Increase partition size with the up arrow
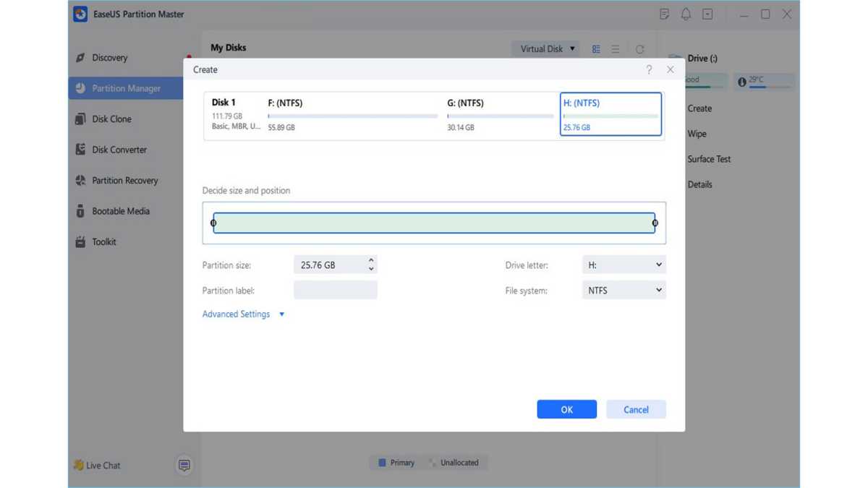The width and height of the screenshot is (868, 488). point(371,260)
